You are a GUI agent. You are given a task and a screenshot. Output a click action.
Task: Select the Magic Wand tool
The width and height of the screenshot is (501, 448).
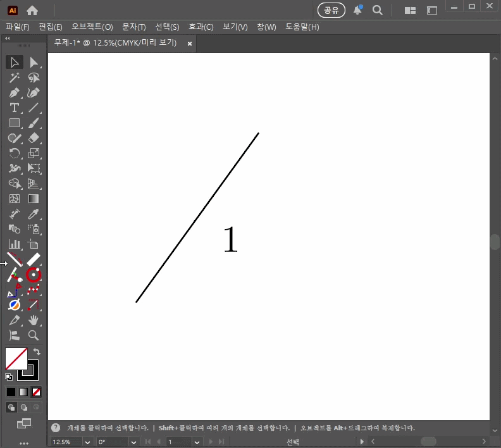(15, 78)
